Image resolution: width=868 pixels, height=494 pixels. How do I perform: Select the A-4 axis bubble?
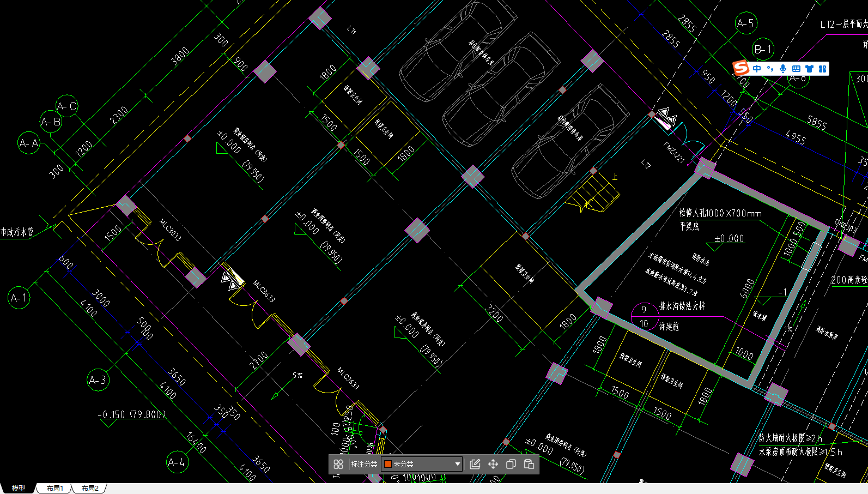point(177,462)
